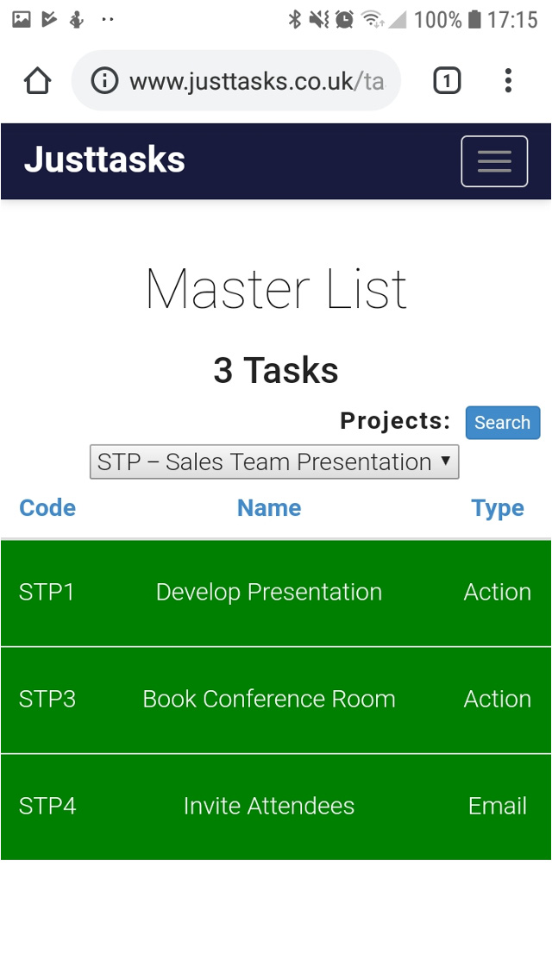Viewport: 552px width, 980px height.
Task: Open the Develop Presentation task row
Action: point(269,593)
